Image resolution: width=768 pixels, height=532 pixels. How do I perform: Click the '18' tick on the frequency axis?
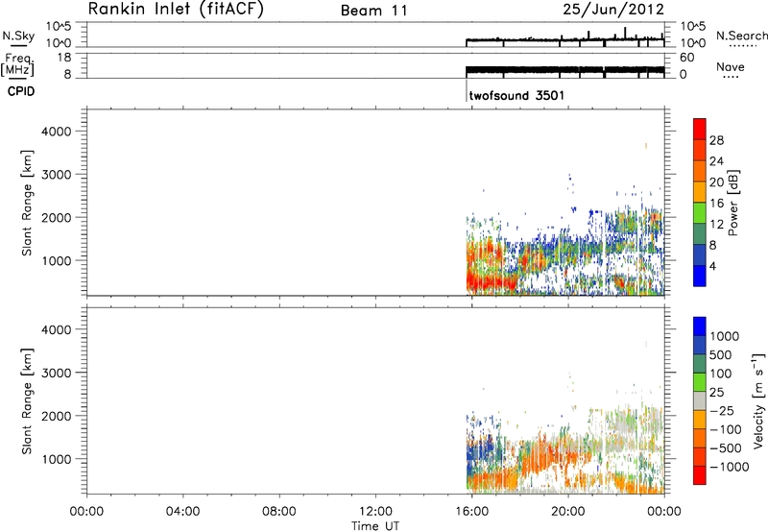[x=64, y=58]
